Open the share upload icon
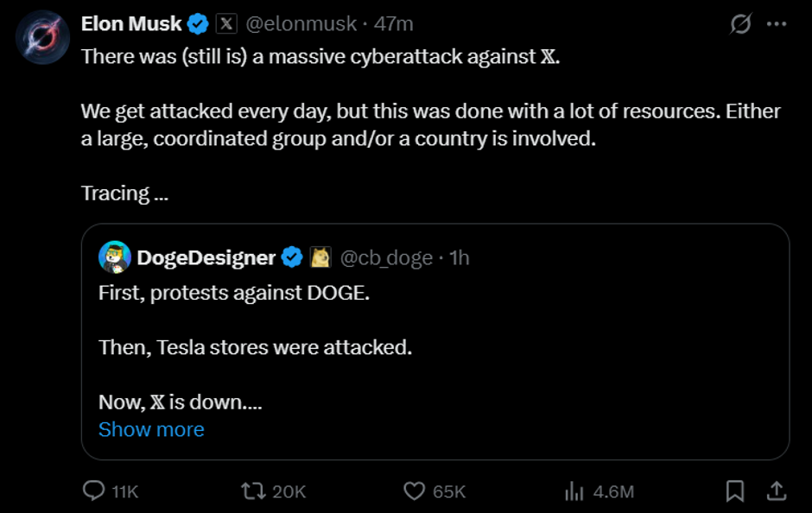The image size is (812, 513). pos(777,491)
